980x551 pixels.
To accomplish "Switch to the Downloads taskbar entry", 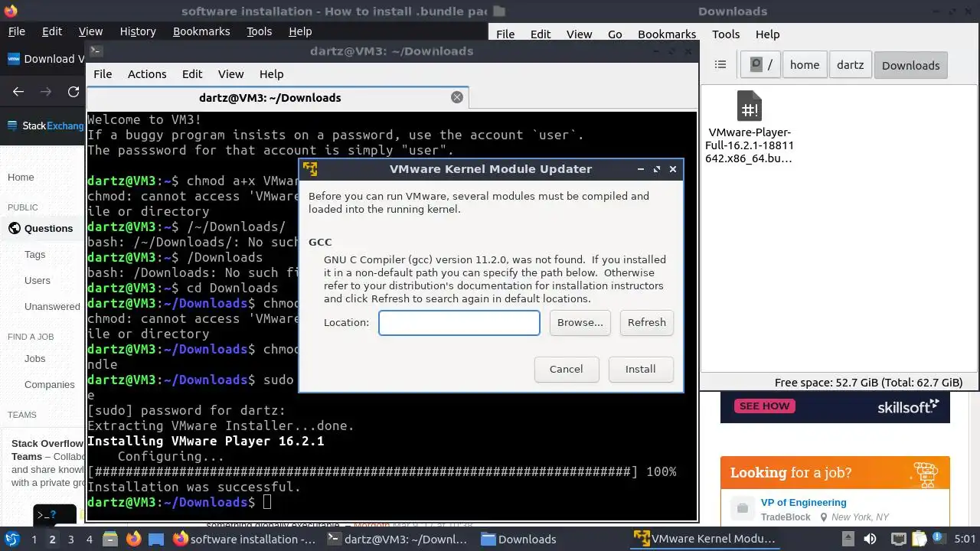I will click(519, 539).
